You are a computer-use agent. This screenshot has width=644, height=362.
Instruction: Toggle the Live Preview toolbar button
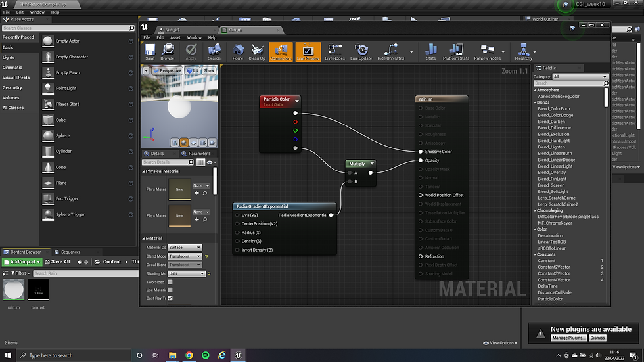point(308,52)
